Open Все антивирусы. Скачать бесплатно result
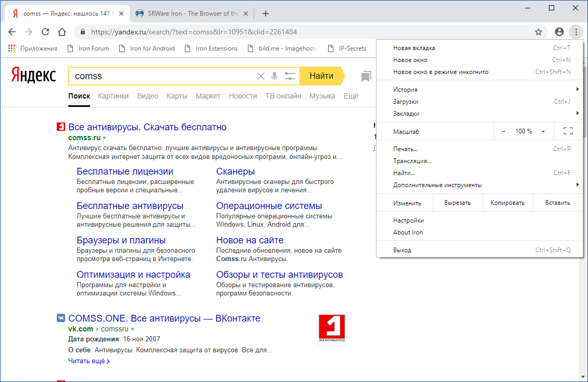The image size is (588, 382). click(x=147, y=127)
